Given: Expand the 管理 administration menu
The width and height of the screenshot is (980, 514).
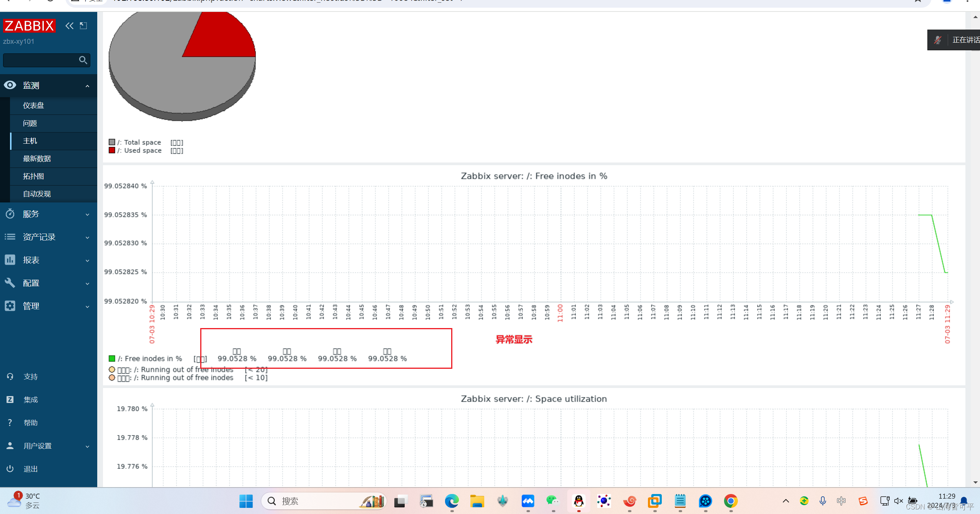Looking at the screenshot, I should pos(48,306).
